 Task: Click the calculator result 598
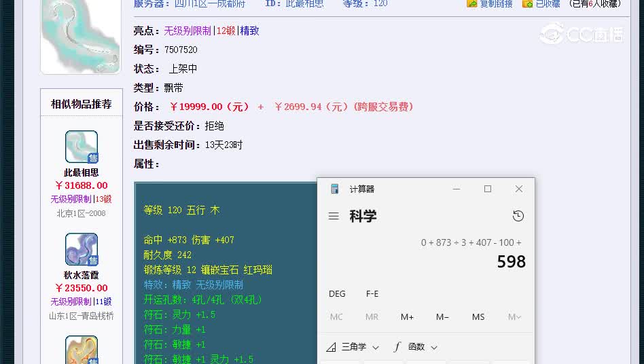[512, 262]
